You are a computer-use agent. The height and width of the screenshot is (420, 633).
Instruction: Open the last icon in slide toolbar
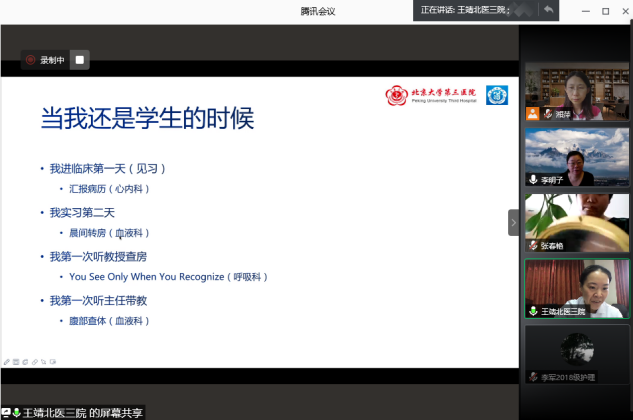pos(53,362)
